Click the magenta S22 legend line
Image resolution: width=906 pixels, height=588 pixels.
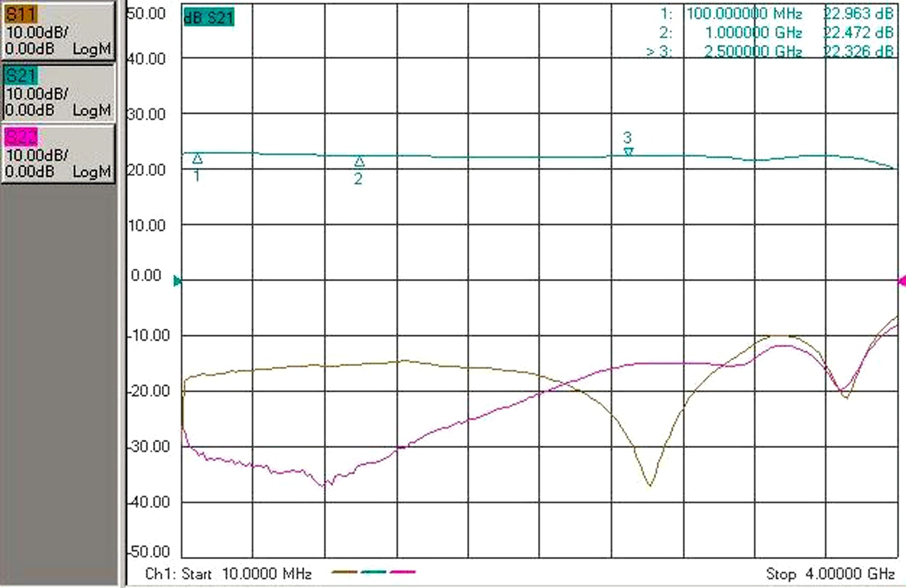pyautogui.click(x=402, y=572)
